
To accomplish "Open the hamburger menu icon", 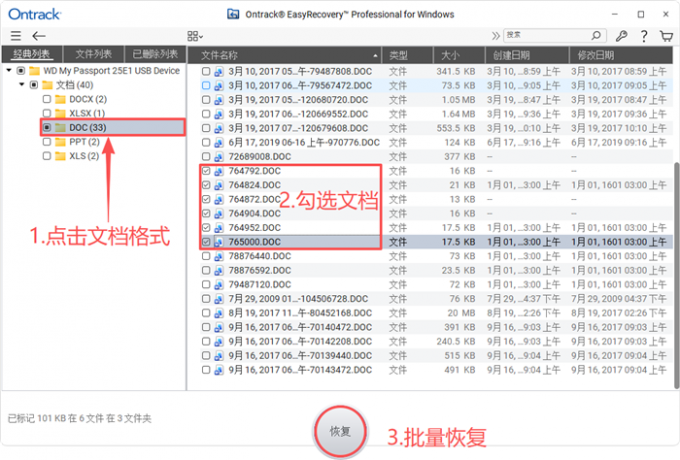I will point(16,36).
